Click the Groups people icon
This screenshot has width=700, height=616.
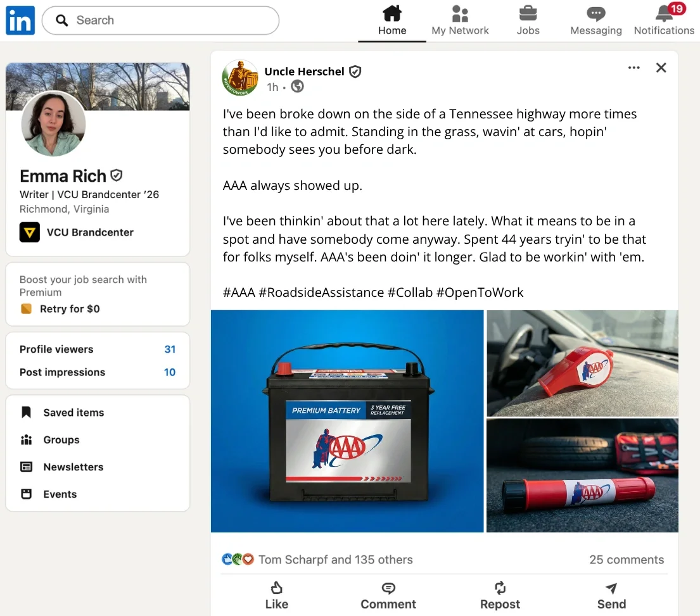point(27,440)
